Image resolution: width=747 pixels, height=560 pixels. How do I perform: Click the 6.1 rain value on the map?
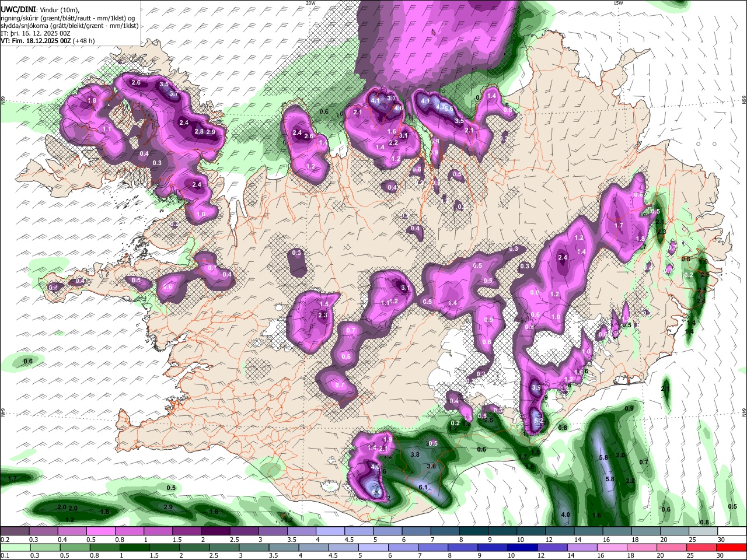tap(424, 487)
